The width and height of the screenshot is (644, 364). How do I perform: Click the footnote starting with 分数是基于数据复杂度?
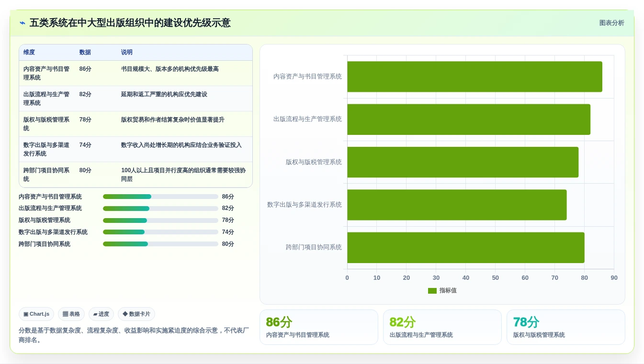[x=134, y=335]
